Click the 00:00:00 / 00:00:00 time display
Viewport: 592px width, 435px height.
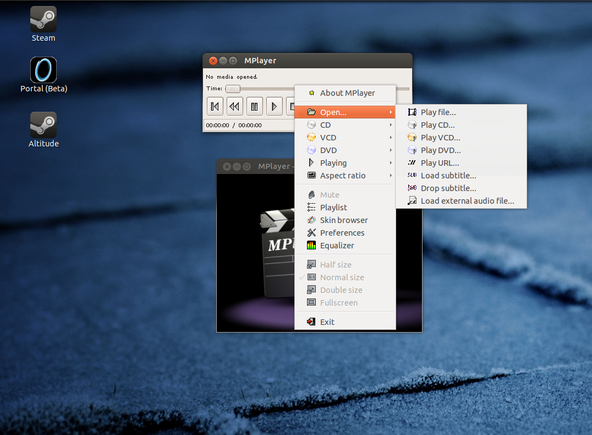point(234,125)
